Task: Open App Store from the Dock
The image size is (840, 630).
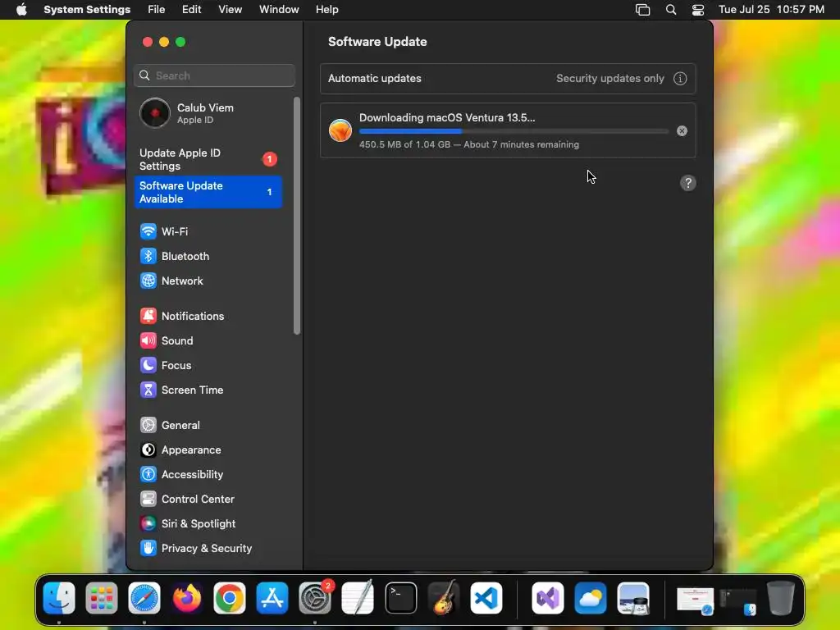Action: click(272, 598)
